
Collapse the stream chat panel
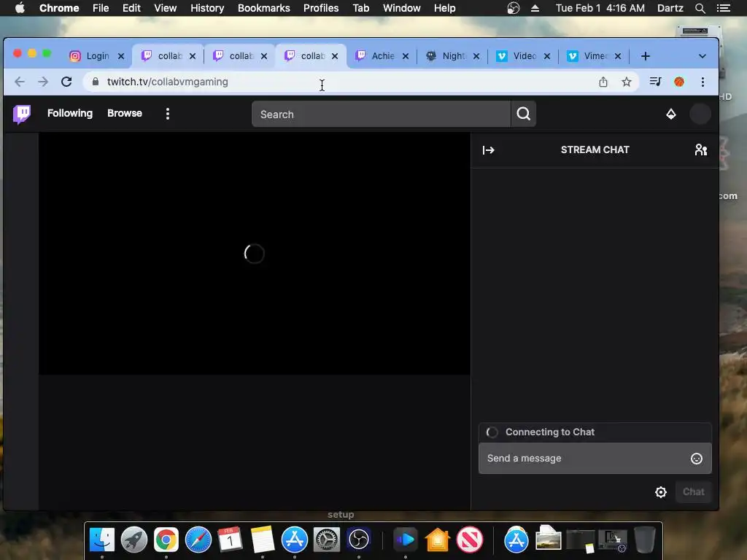click(488, 150)
